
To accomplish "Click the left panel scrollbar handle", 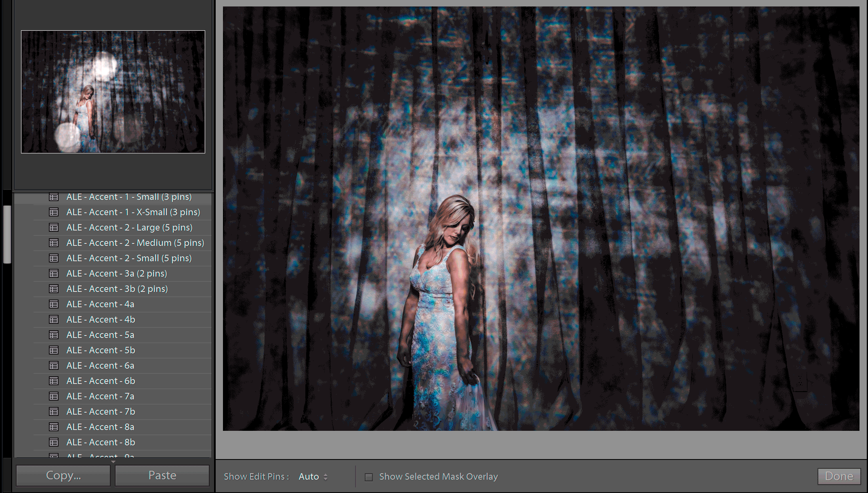I will click(x=7, y=234).
